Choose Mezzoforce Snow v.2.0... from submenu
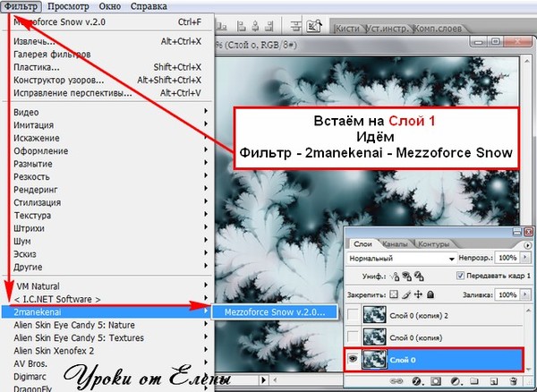This screenshot has height=392, width=537. [x=275, y=311]
